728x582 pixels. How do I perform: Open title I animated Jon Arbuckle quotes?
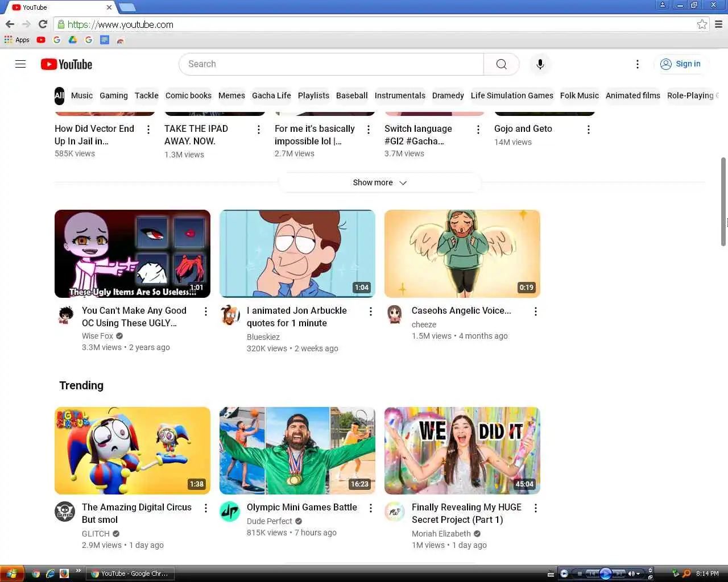coord(297,317)
